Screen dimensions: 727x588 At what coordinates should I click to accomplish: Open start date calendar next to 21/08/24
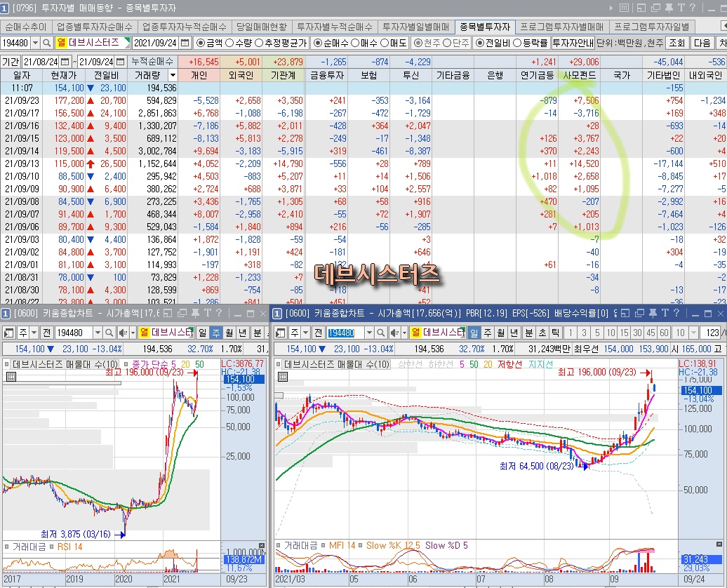65,62
